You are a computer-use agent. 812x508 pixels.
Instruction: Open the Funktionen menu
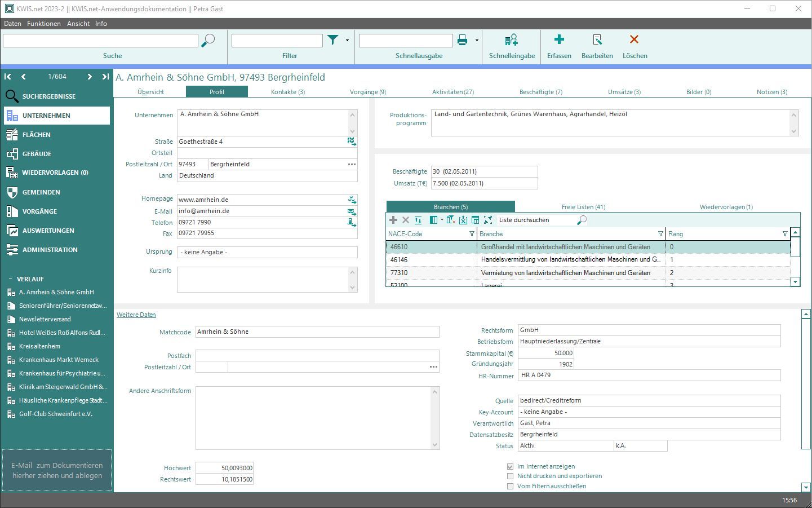[44, 24]
